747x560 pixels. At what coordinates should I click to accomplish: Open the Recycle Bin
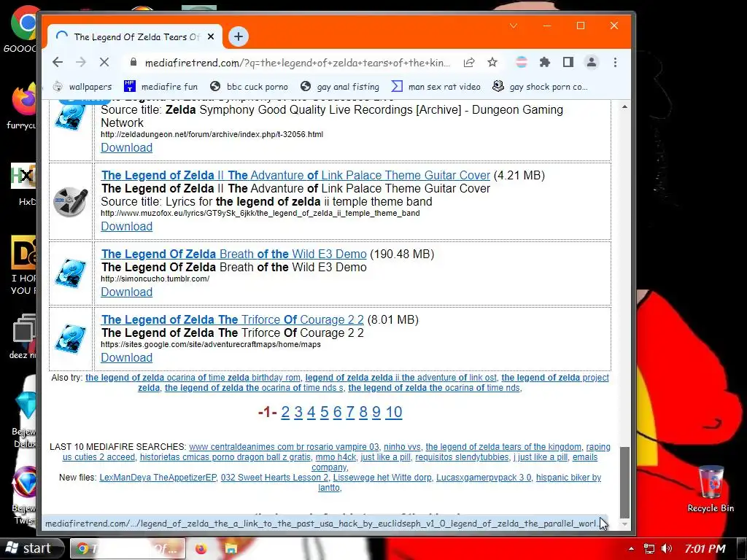click(x=711, y=489)
